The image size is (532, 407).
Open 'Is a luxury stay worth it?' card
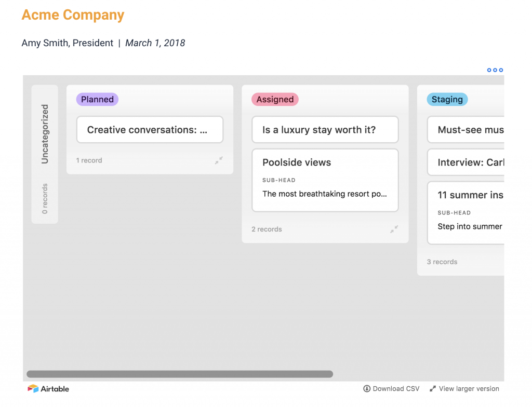coord(325,130)
